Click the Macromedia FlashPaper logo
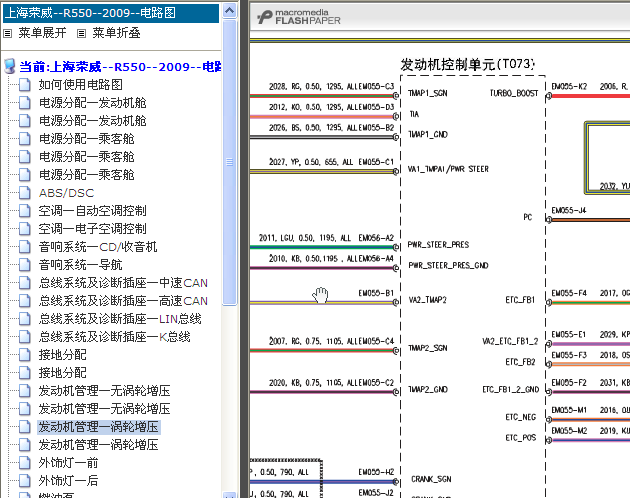The width and height of the screenshot is (630, 498). [x=299, y=17]
